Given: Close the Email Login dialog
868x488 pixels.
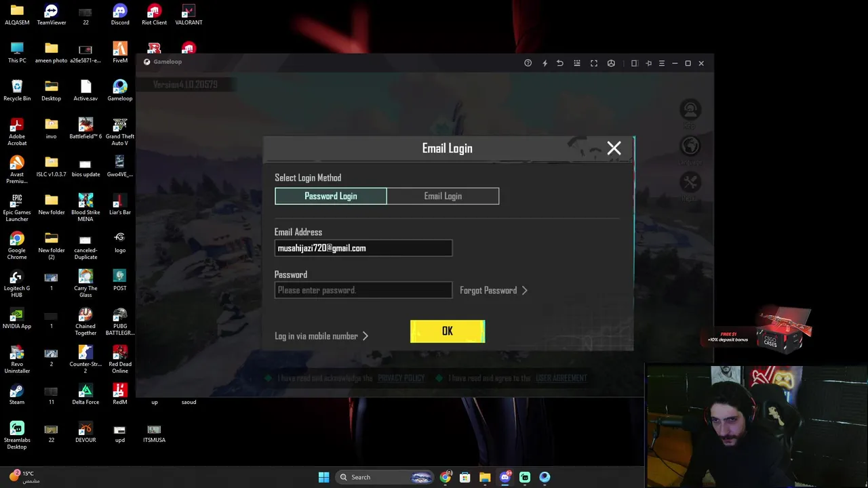Looking at the screenshot, I should pos(614,148).
